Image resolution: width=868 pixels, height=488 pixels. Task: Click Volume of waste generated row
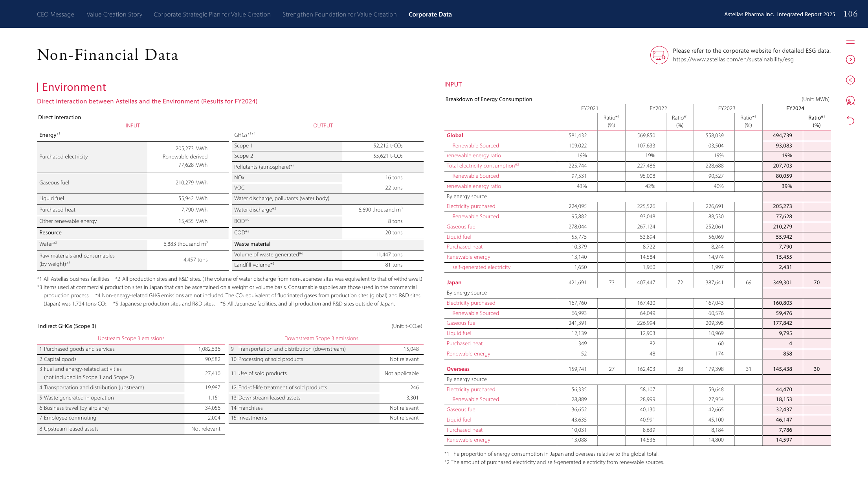[x=328, y=254]
